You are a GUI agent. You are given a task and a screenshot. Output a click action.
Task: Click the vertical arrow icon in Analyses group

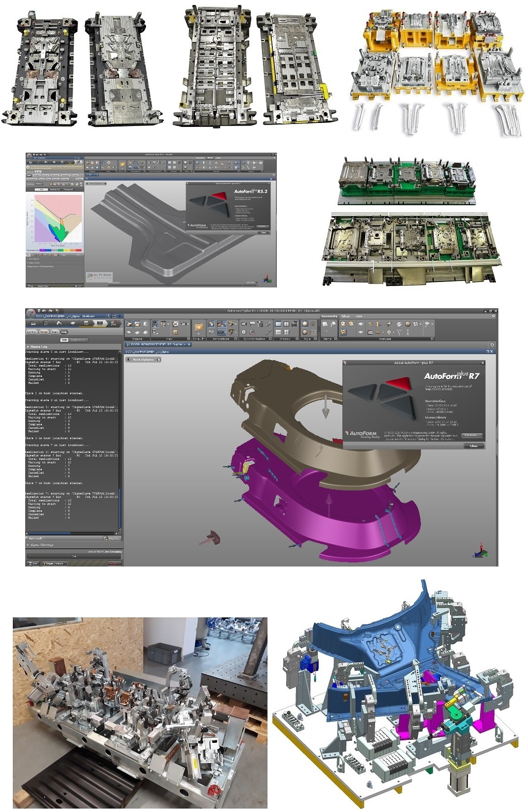[x=378, y=324]
